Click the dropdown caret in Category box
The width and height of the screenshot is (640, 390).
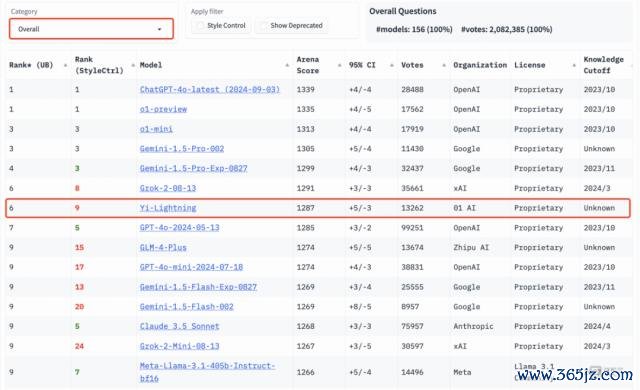tap(160, 29)
